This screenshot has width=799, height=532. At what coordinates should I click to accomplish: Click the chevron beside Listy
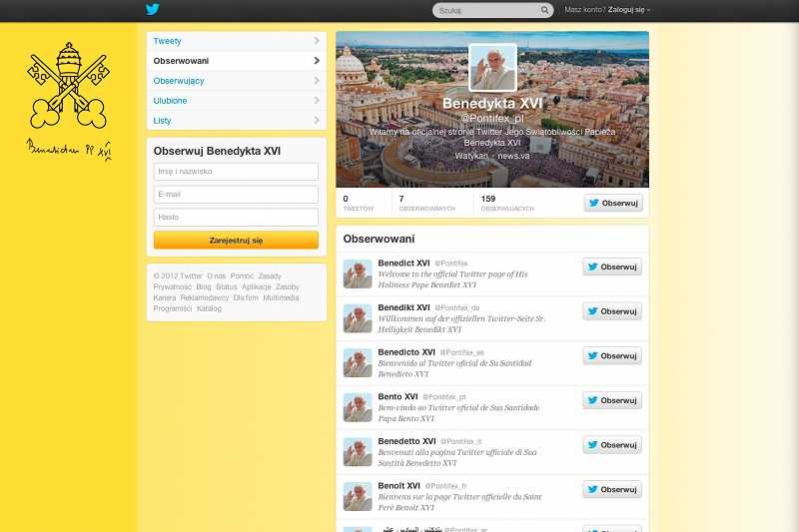click(317, 120)
